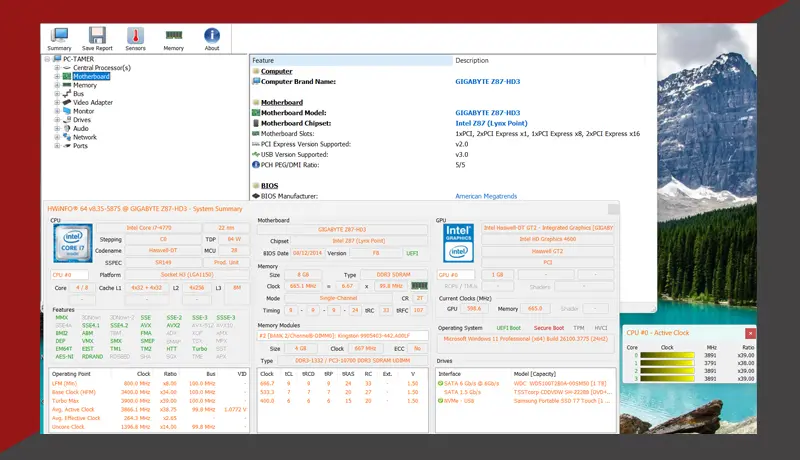Screen dimensions: 800x460
Task: Collapse the PC-TAMER root node
Action: [x=47, y=59]
